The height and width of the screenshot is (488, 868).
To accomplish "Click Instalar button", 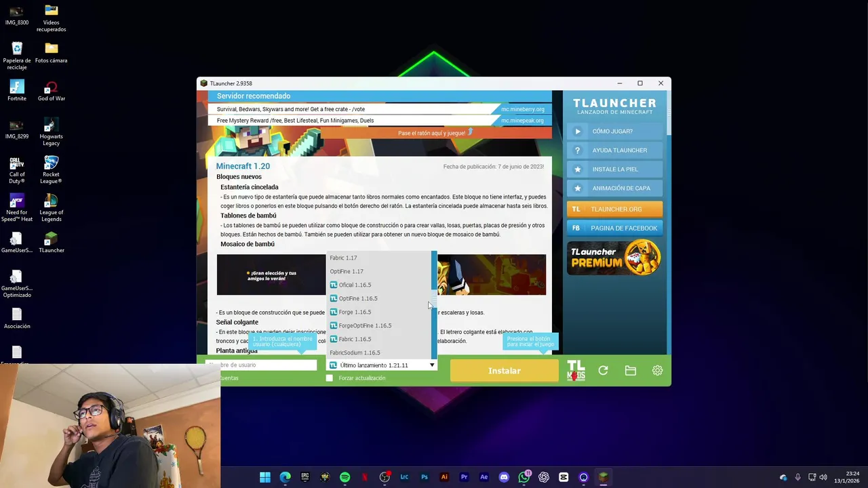I will [505, 371].
